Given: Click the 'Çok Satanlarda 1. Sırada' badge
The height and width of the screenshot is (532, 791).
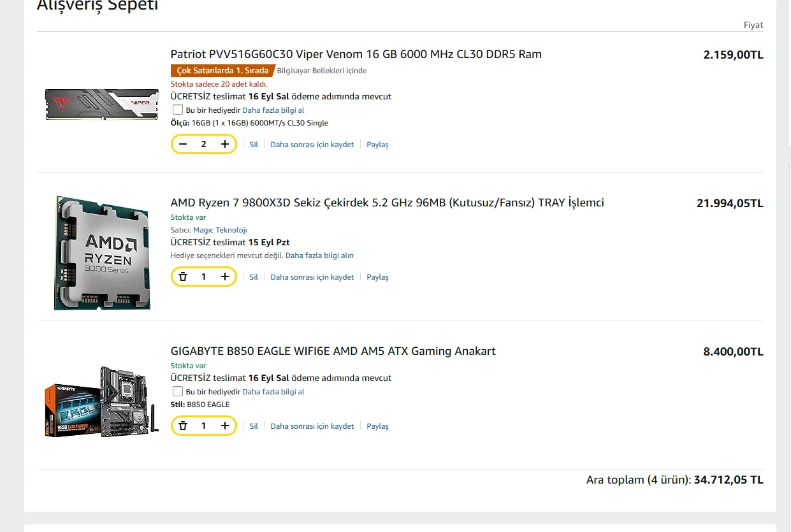Looking at the screenshot, I should [222, 71].
